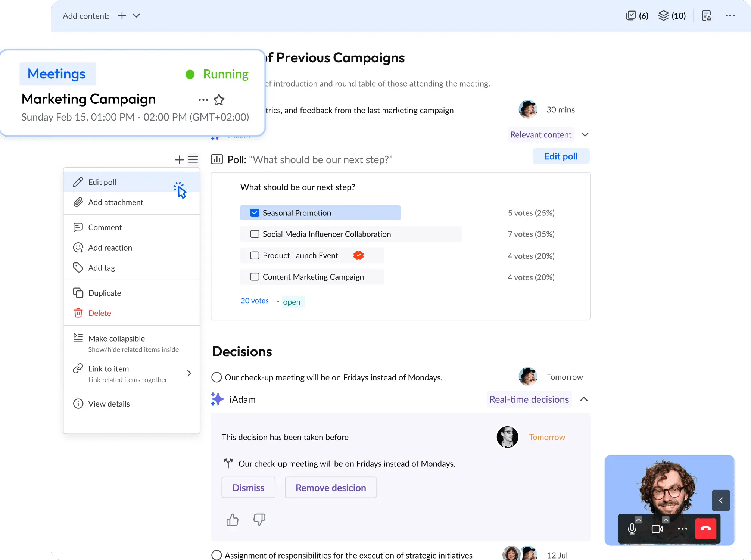
Task: Click the Dismiss button for the decision
Action: coord(248,487)
